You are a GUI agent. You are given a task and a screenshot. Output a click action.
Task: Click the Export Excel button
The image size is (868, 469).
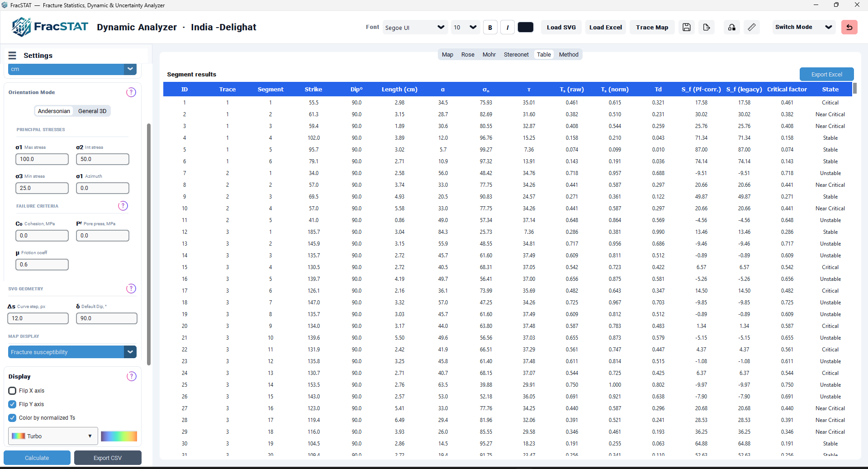pos(826,74)
